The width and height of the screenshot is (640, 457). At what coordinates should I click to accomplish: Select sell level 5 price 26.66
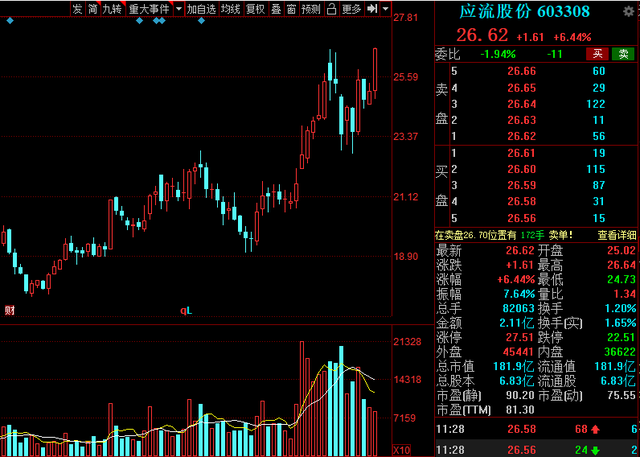(x=522, y=71)
